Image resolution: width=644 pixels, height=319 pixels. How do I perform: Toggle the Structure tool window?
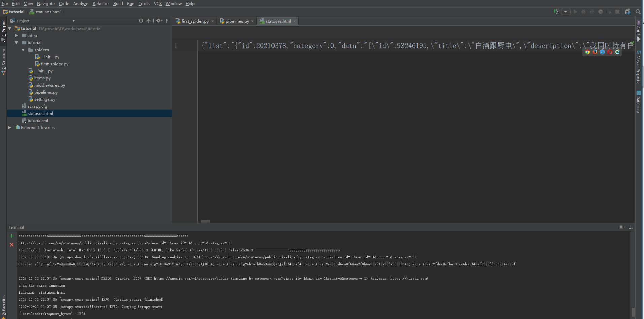(x=4, y=62)
